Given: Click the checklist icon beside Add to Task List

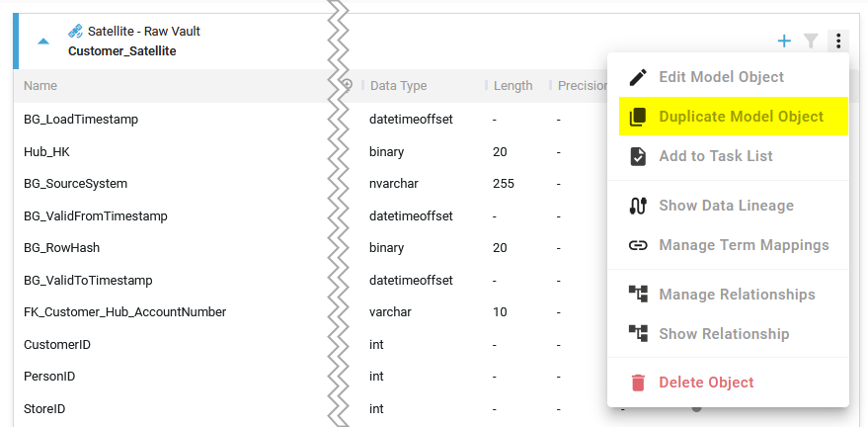Looking at the screenshot, I should (638, 156).
